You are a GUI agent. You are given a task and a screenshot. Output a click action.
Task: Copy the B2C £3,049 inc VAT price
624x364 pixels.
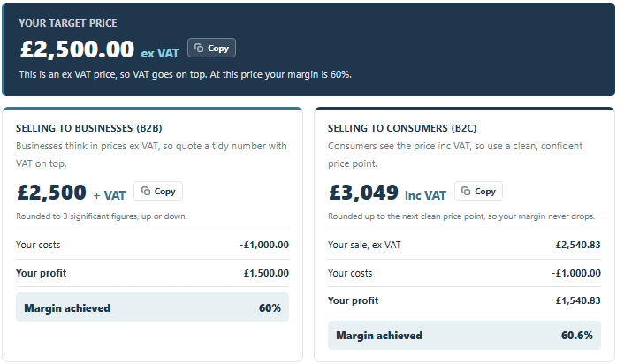tap(478, 192)
